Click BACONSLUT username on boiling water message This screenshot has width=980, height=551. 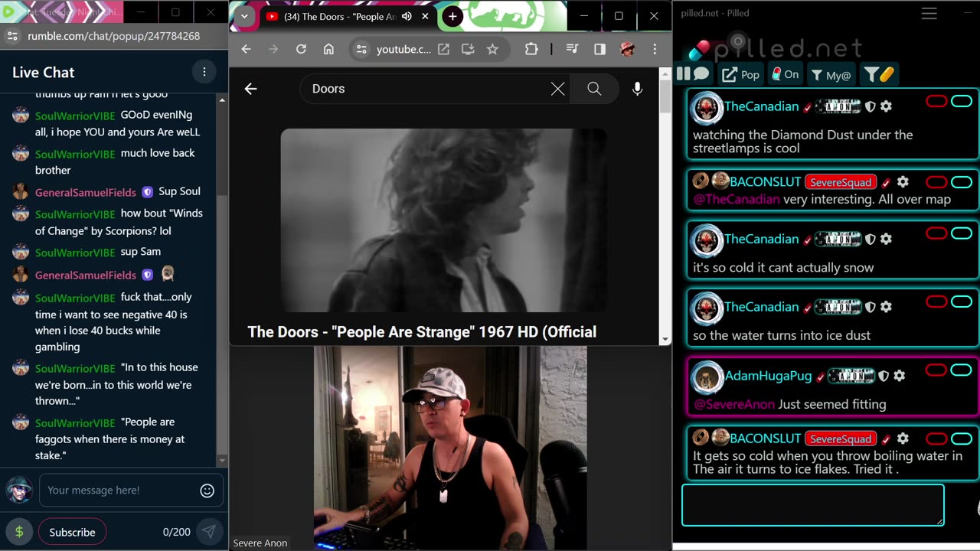pos(765,439)
